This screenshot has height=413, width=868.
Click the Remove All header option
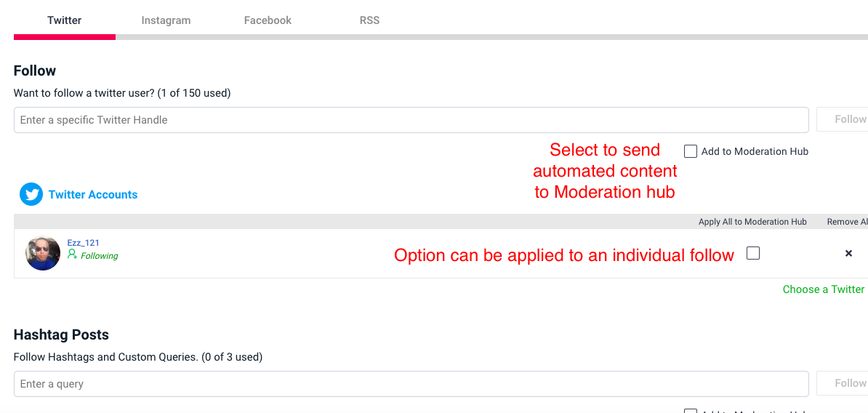coord(848,222)
